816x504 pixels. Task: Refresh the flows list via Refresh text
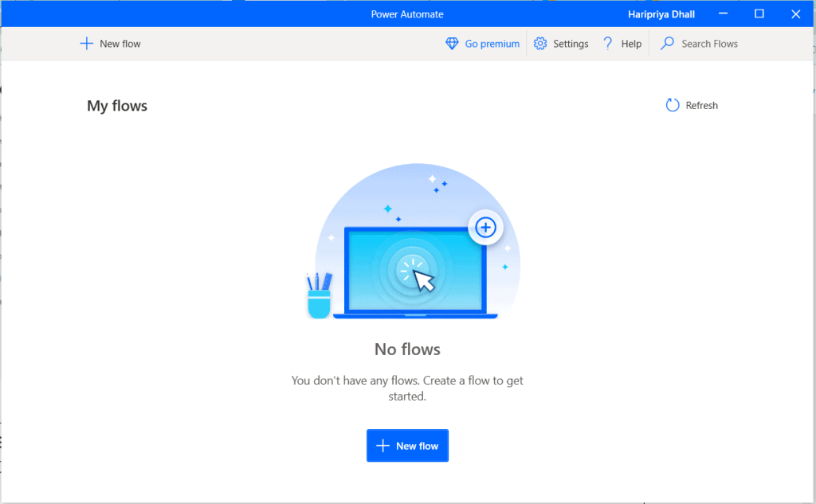click(701, 106)
